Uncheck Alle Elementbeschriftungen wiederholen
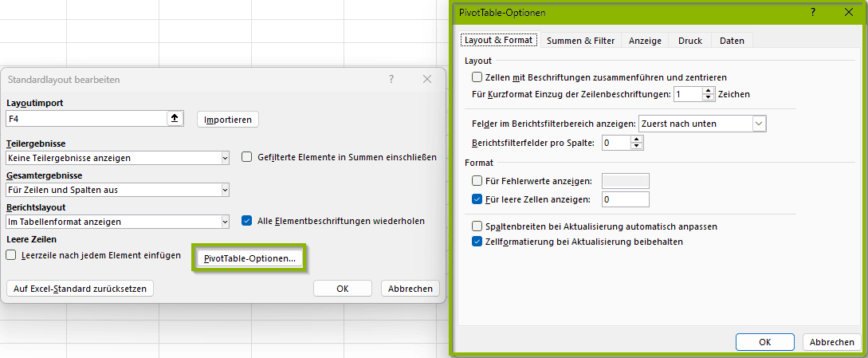The width and height of the screenshot is (868, 358). coord(247,221)
